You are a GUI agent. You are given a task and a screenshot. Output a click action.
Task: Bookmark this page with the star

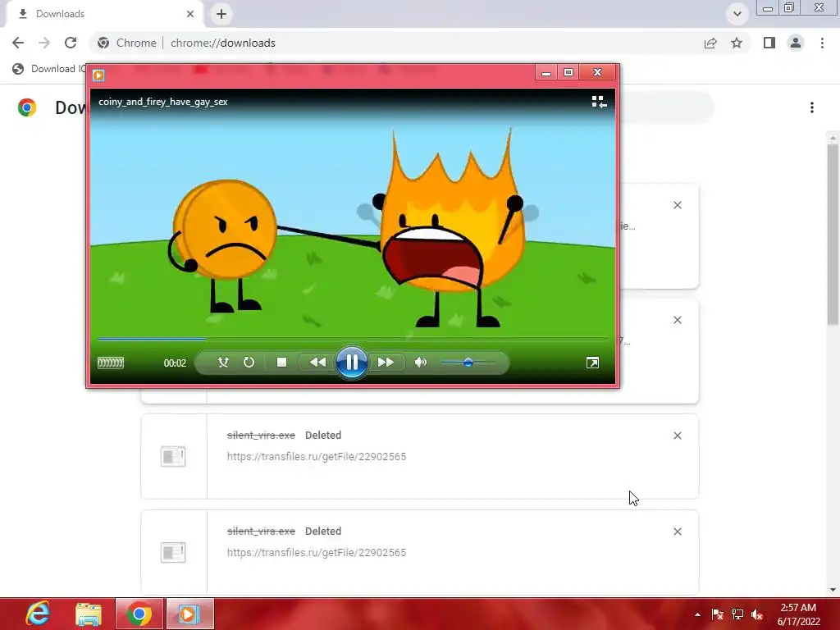click(737, 43)
